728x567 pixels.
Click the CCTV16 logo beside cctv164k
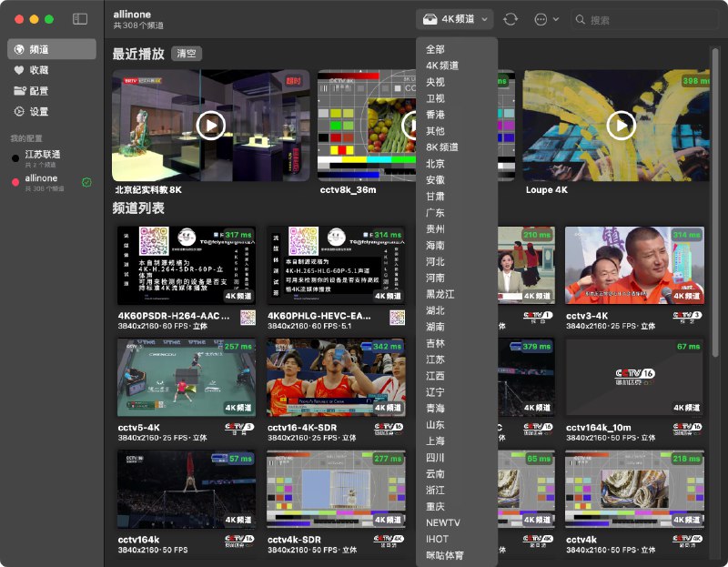coord(239,541)
